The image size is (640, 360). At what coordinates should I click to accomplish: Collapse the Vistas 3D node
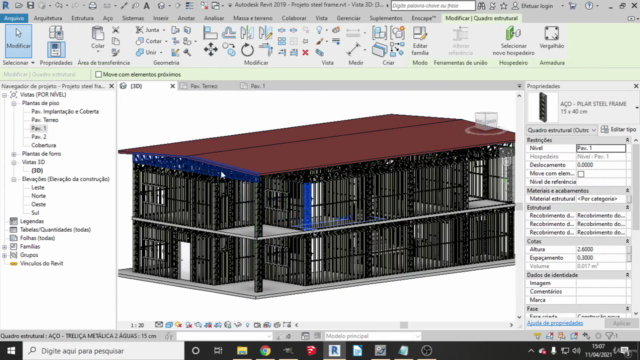click(x=13, y=162)
